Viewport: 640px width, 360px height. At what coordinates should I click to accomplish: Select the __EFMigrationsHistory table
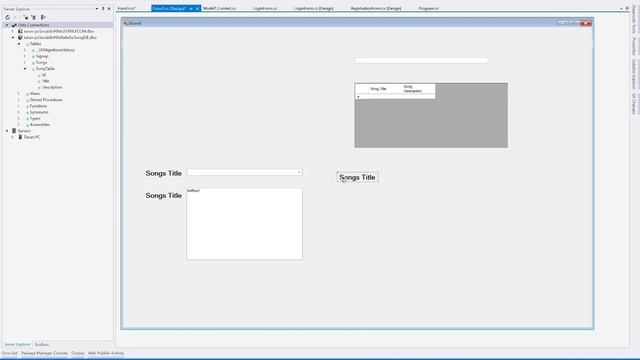(x=56, y=50)
